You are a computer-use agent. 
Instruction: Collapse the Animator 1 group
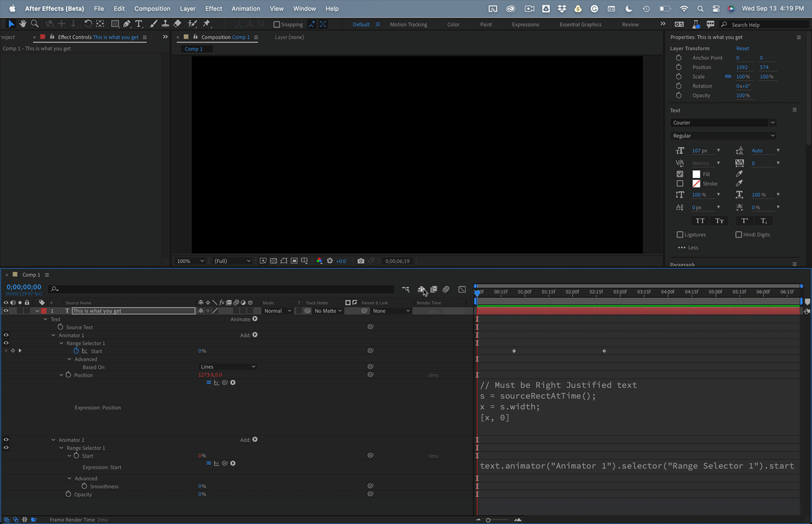tap(53, 335)
